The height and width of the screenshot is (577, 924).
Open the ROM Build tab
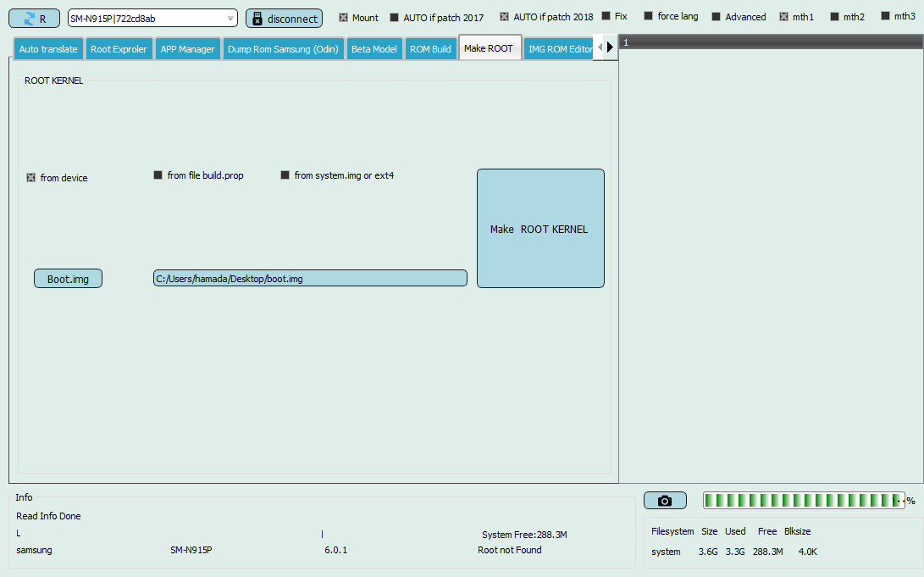pyautogui.click(x=430, y=49)
